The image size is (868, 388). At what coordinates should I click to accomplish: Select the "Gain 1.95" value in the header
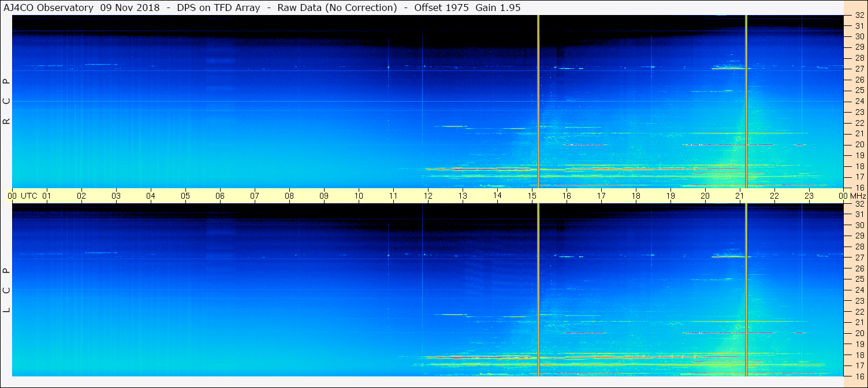(498, 8)
